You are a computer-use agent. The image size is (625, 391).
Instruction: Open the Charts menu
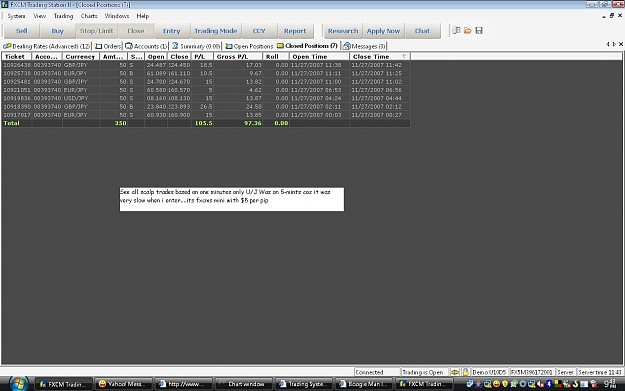click(x=89, y=16)
